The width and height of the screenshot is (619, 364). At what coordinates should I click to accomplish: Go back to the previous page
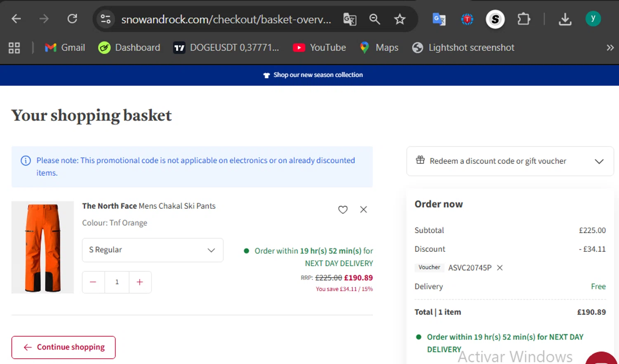click(x=16, y=19)
